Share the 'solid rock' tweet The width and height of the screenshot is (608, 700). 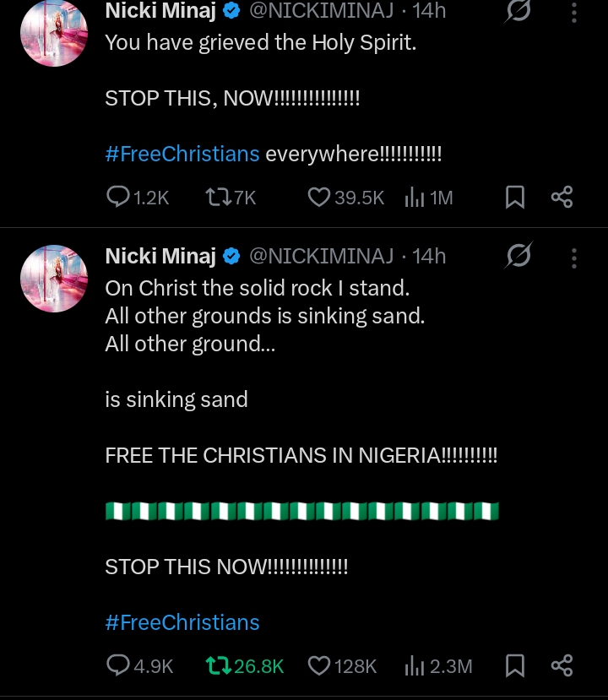pyautogui.click(x=562, y=666)
